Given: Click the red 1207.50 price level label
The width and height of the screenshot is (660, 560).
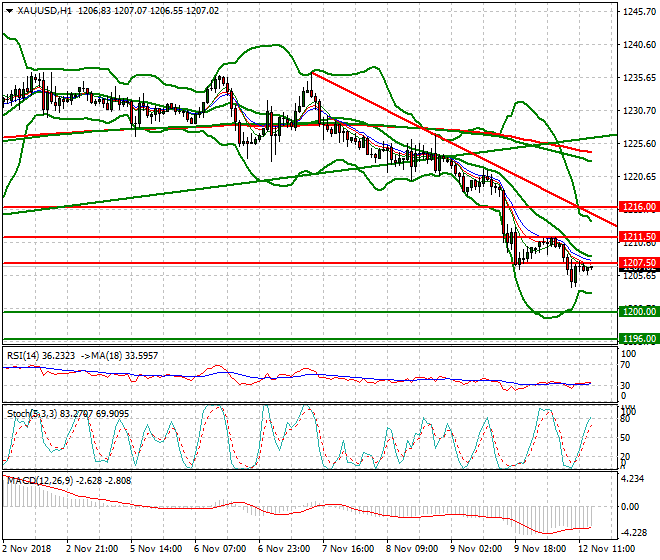Looking at the screenshot, I should point(639,263).
